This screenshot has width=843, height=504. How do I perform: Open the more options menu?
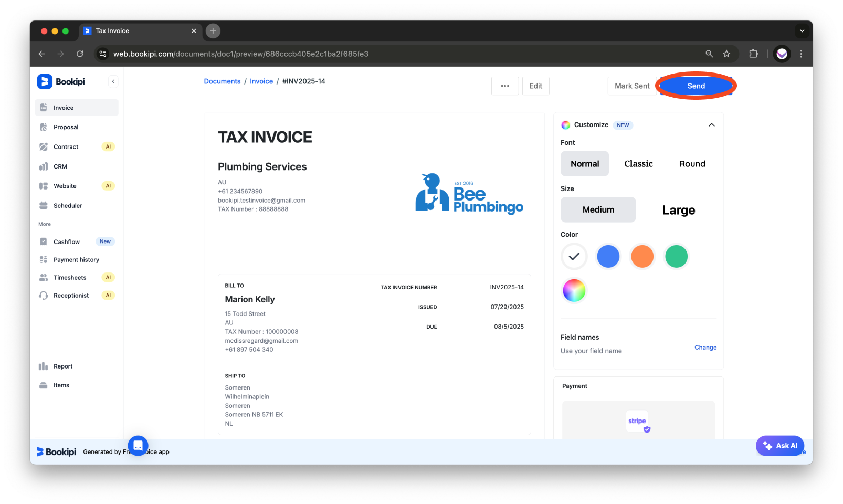coord(504,86)
